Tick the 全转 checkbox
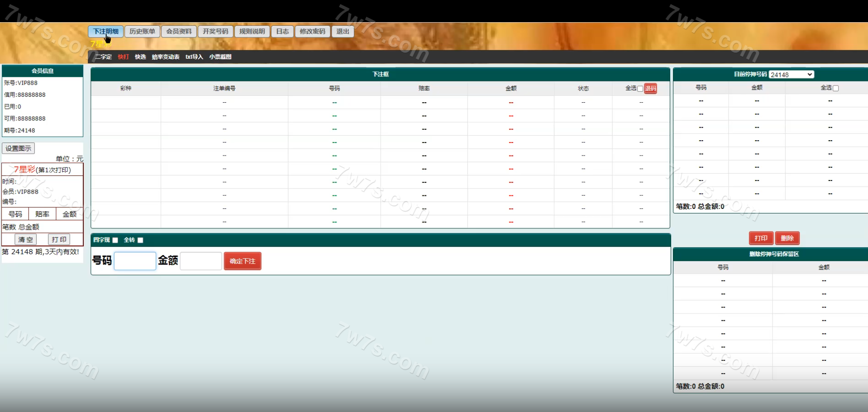Screen dimensions: 868x412 click(x=140, y=240)
